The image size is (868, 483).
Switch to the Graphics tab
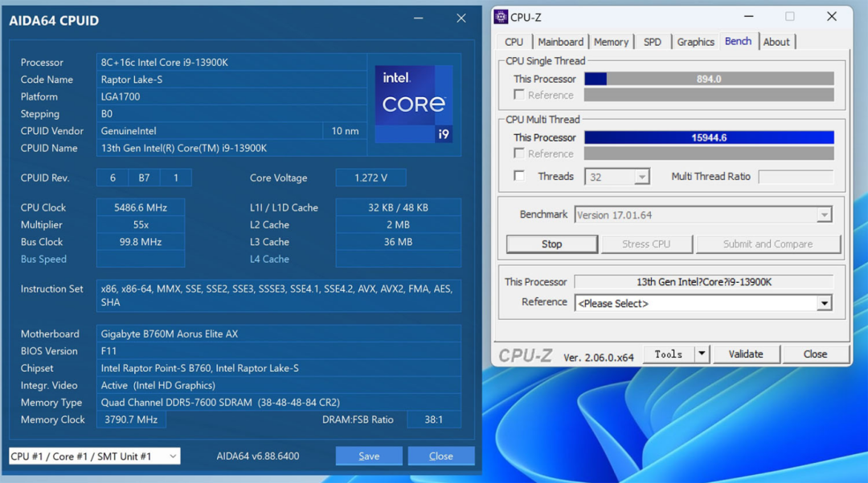[695, 42]
